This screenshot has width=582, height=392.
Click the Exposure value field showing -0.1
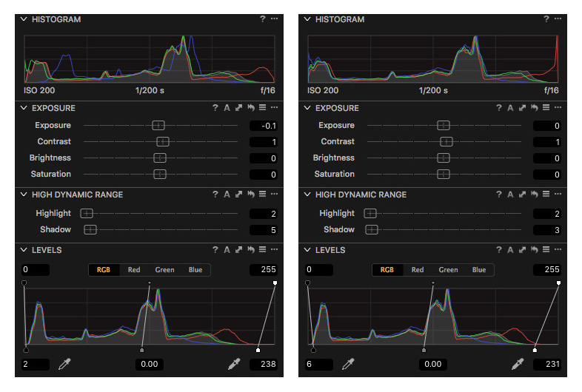coord(264,126)
